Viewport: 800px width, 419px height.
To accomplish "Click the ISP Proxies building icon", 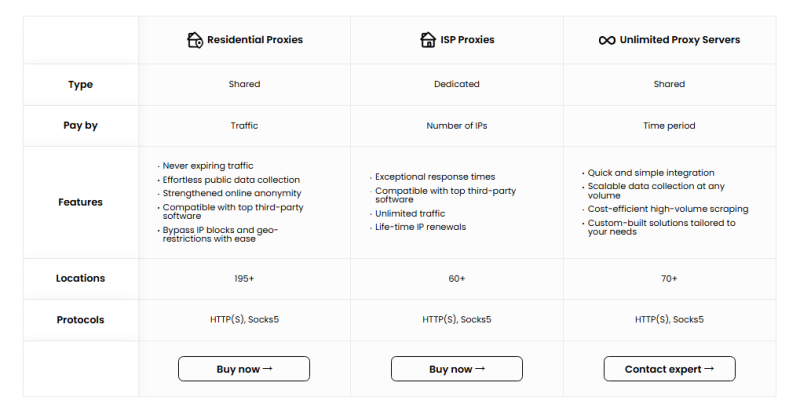I will (425, 40).
